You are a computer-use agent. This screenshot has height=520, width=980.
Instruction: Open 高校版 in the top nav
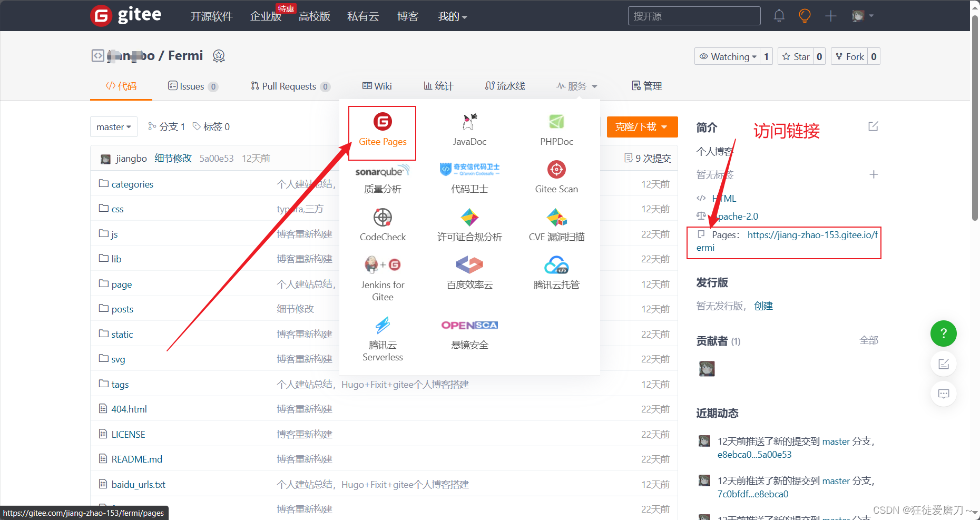tap(315, 16)
